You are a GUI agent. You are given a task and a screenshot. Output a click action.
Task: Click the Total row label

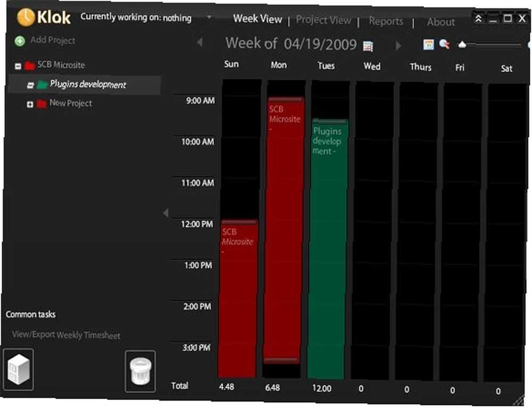click(179, 386)
